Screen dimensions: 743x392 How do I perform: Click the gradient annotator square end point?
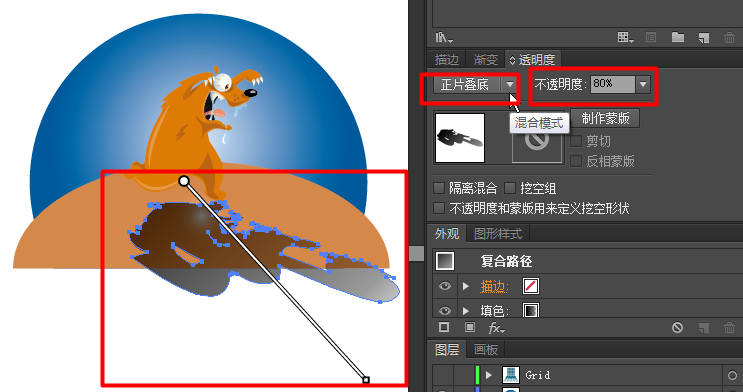pos(366,380)
